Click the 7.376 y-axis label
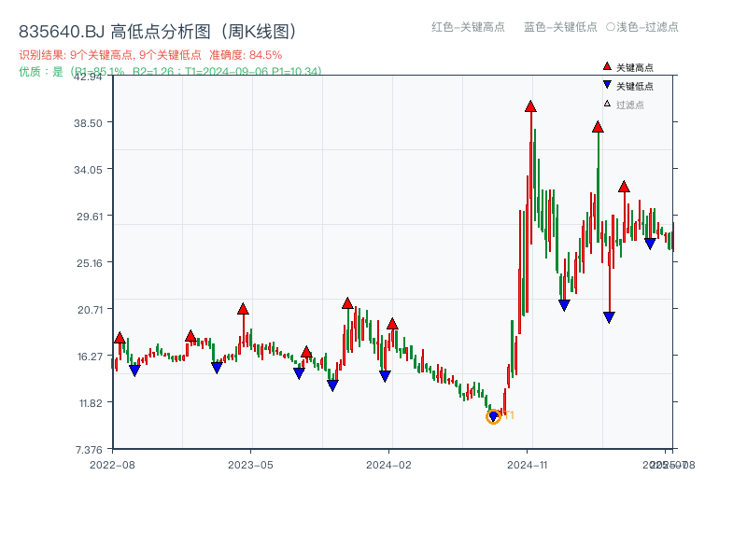Screen dimensions: 747x560 [x=89, y=450]
